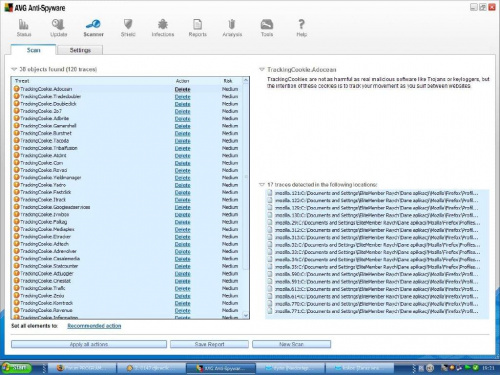The width and height of the screenshot is (500, 375).
Task: Click the Apply all actions button
Action: (89, 344)
